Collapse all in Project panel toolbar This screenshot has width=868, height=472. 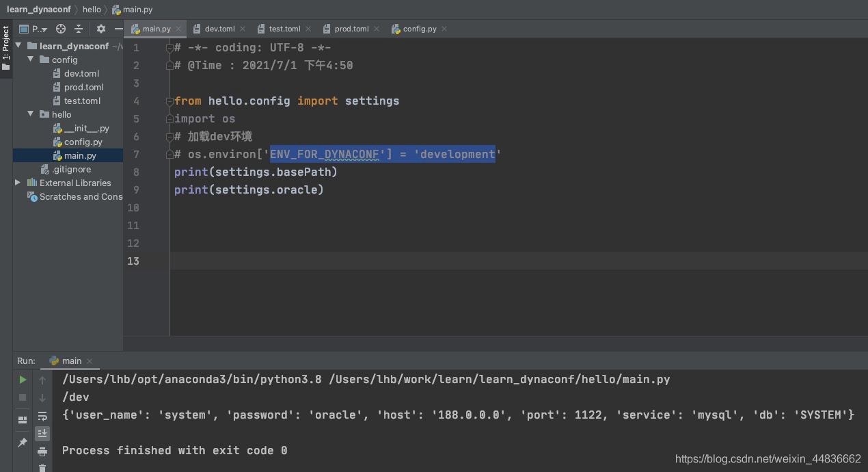(79, 29)
